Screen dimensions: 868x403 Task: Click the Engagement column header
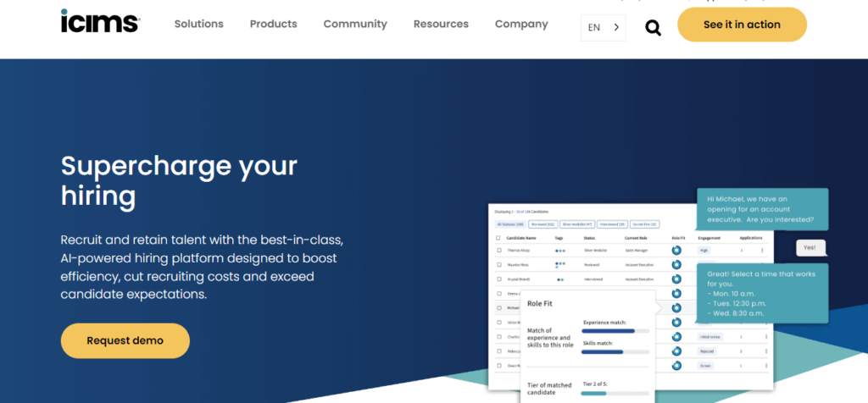point(709,238)
